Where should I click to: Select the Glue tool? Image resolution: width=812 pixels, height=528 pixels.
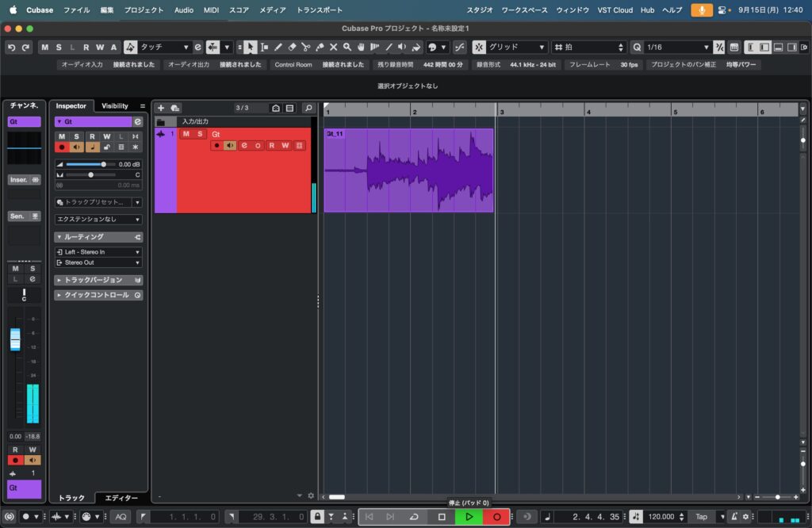(x=320, y=48)
